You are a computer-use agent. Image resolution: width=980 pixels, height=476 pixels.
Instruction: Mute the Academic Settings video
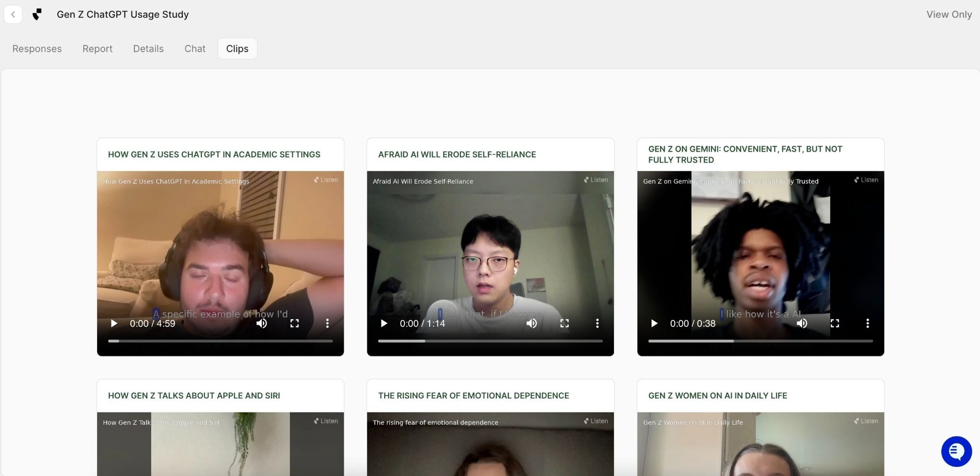pos(261,323)
